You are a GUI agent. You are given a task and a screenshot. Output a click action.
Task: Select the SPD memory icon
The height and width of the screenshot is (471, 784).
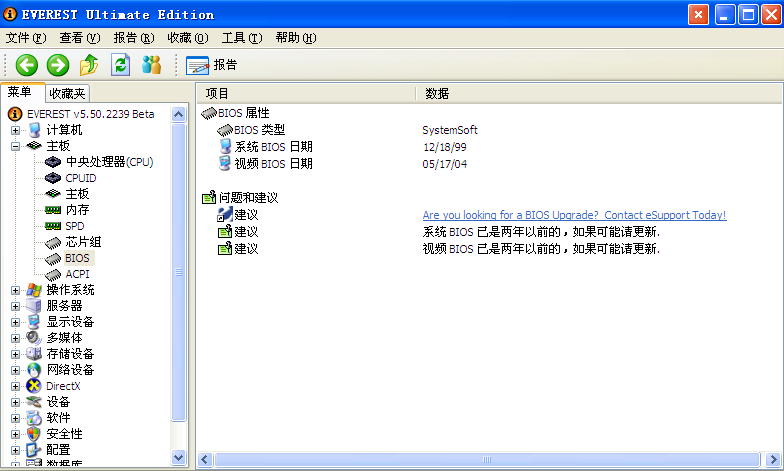coord(52,226)
